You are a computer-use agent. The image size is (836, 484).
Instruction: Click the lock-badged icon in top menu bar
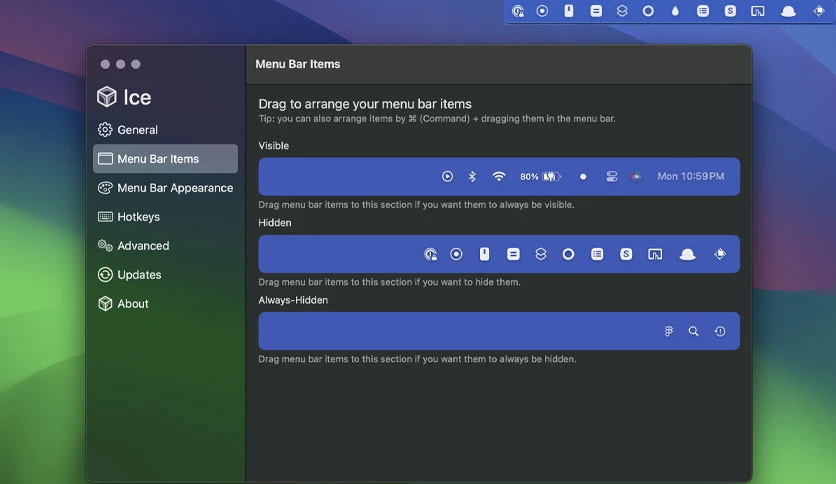[518, 11]
